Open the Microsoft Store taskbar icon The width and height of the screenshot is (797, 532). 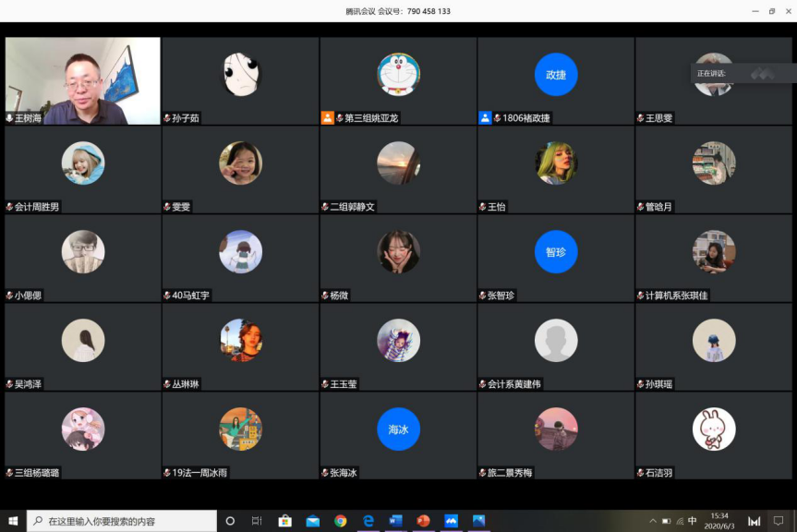point(284,521)
